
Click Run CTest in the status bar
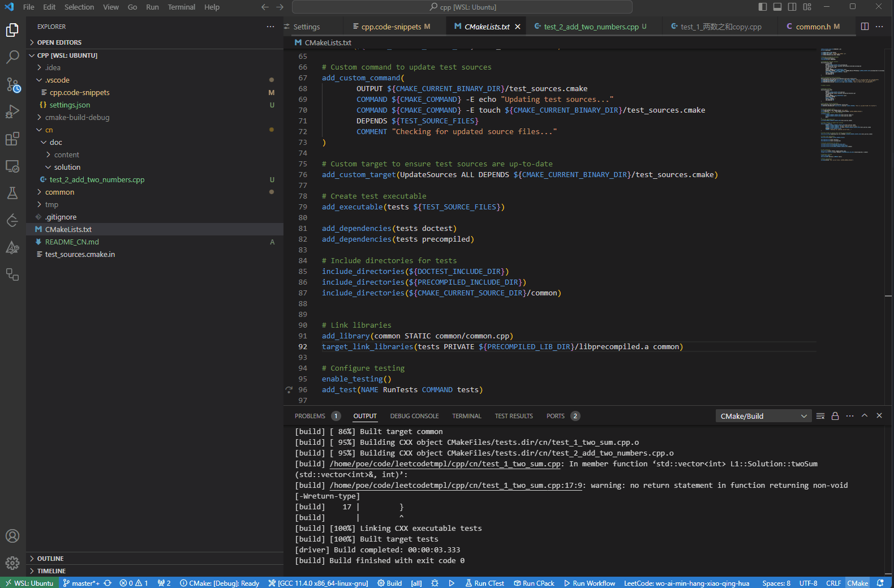pos(485,583)
